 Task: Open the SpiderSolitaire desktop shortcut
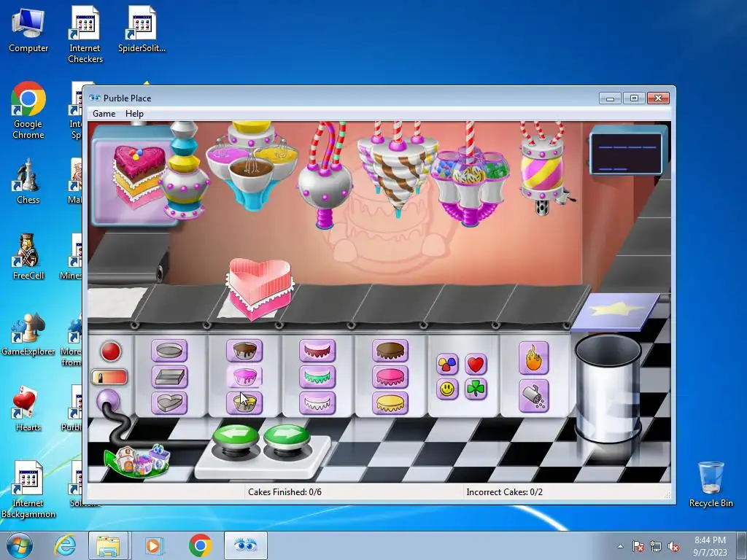[x=142, y=29]
